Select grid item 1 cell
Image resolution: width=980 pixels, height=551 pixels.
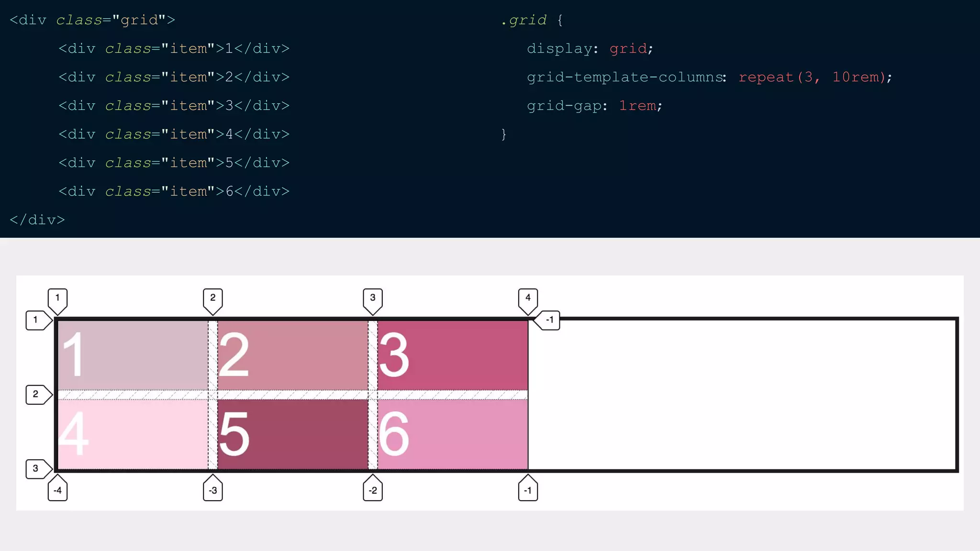(x=133, y=355)
